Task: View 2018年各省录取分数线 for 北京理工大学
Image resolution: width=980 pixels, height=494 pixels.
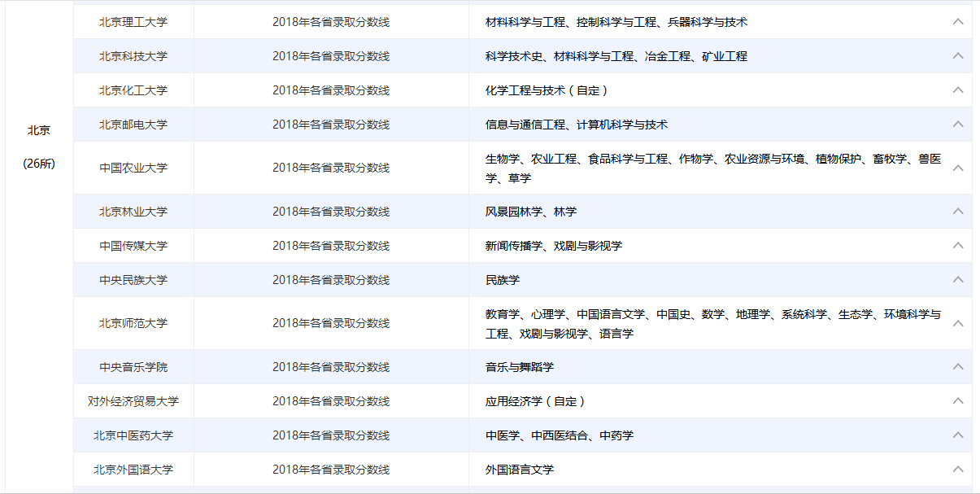Action: (x=331, y=22)
